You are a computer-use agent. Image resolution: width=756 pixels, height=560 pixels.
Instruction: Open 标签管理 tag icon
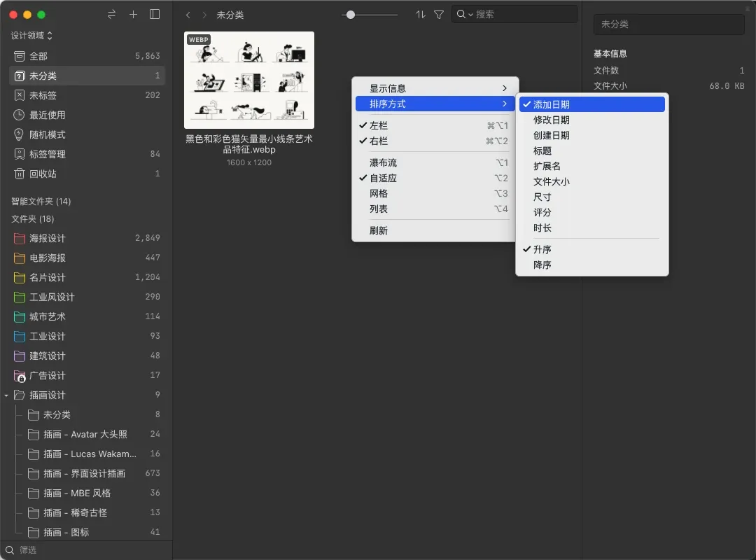(x=20, y=154)
